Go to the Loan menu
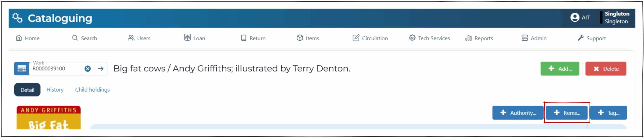Viewport: 644px width, 138px height. point(194,38)
